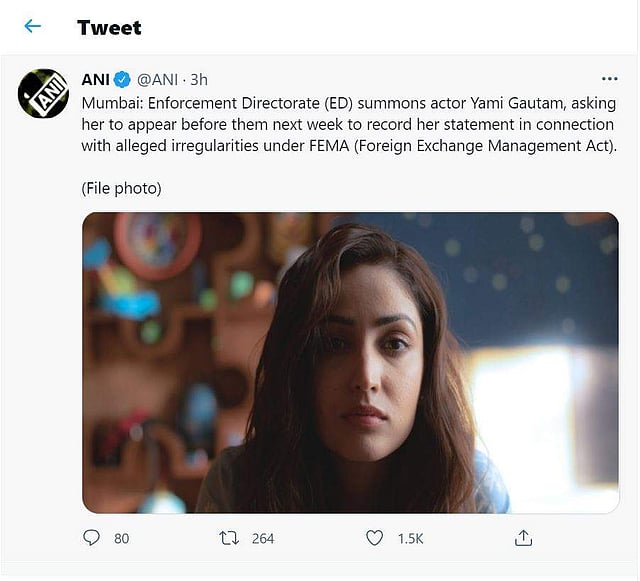
Task: Click the retweet icon
Action: pos(229,538)
